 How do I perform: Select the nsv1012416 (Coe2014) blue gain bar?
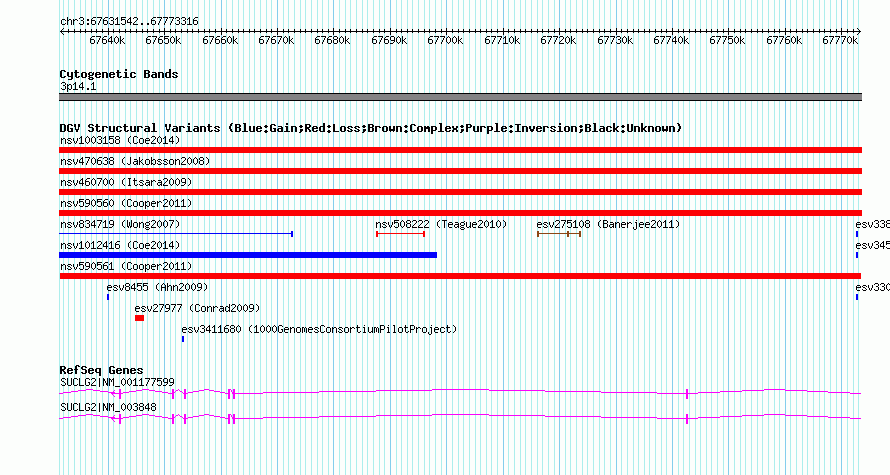[248, 255]
